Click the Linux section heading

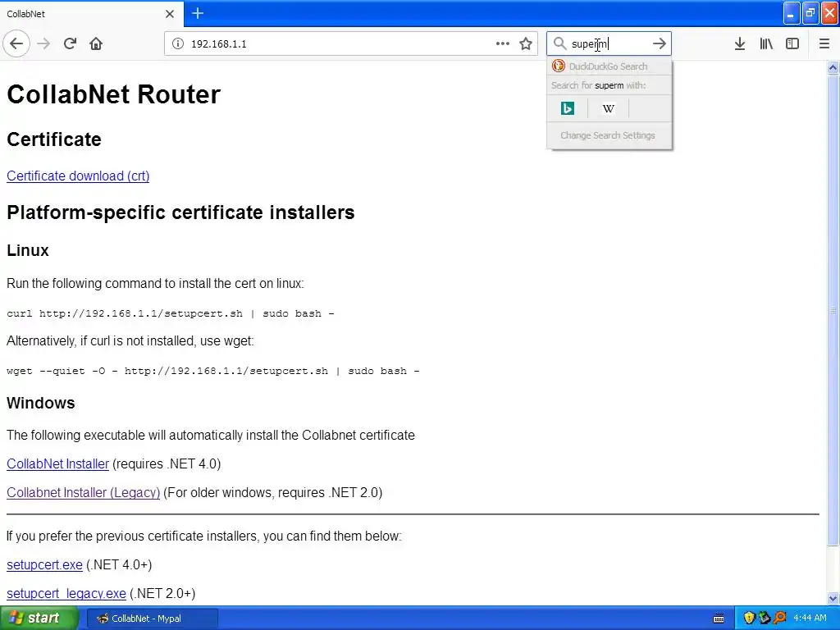click(x=28, y=251)
